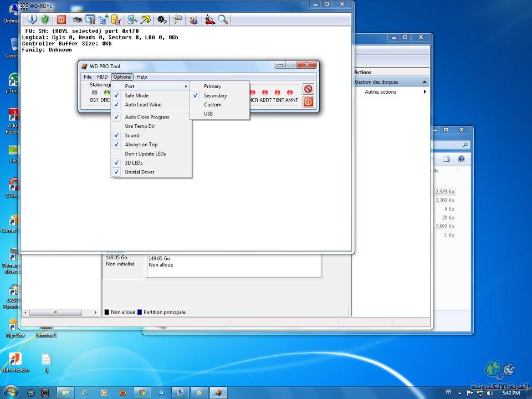This screenshot has height=399, width=532.
Task: Select the Secondary port
Action: coord(220,96)
